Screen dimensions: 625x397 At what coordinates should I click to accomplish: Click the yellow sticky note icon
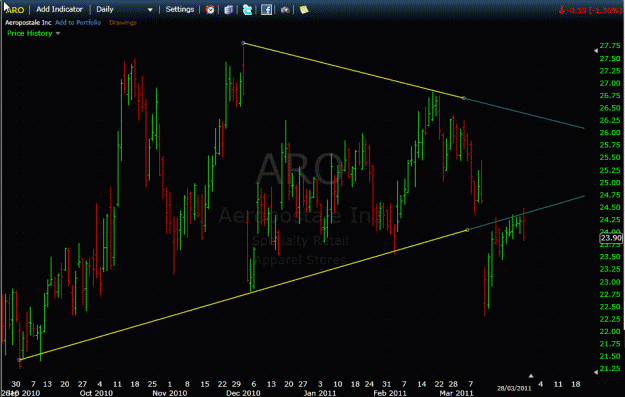pos(304,10)
